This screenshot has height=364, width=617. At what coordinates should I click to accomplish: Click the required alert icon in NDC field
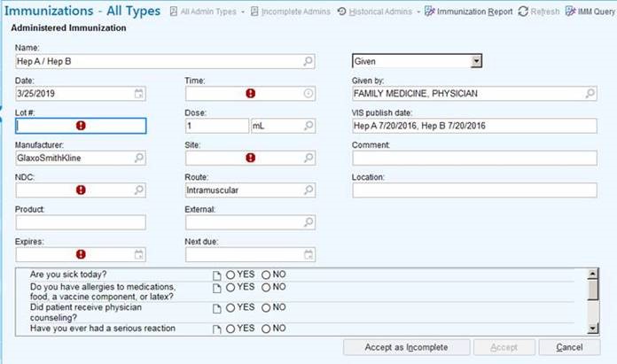pyautogui.click(x=81, y=190)
